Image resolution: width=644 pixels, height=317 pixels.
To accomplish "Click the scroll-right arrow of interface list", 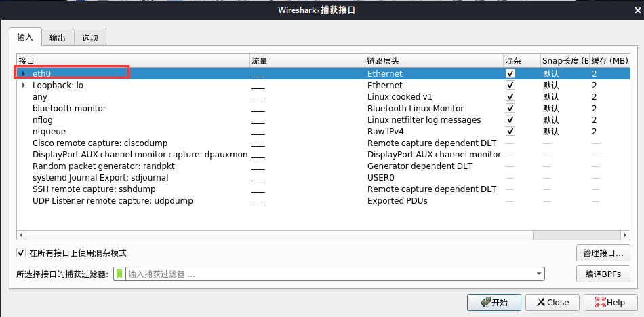I will click(628, 234).
